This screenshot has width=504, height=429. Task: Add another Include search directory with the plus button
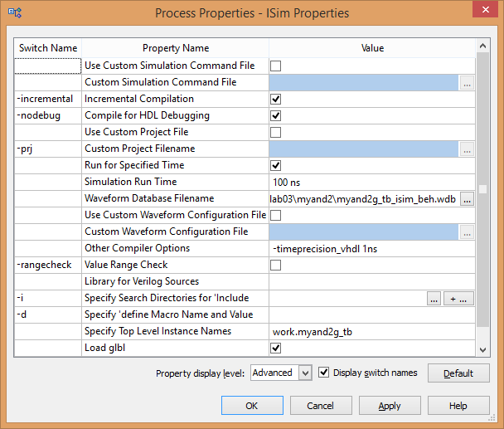click(x=458, y=299)
